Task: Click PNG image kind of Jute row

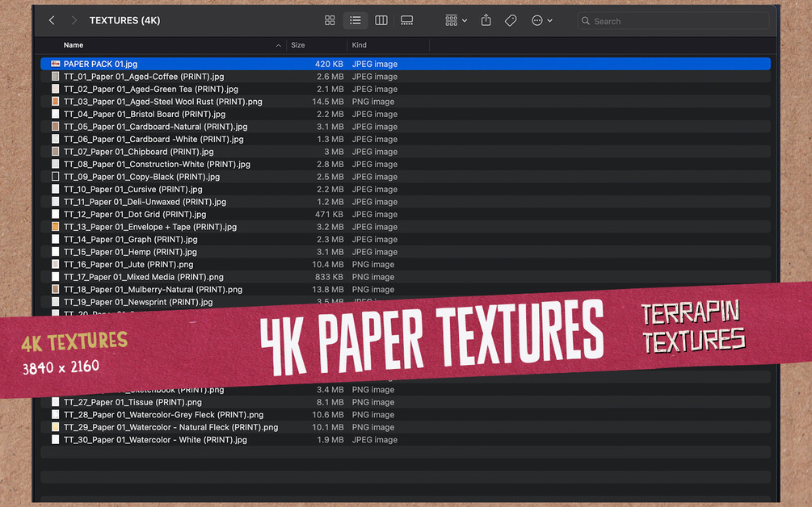Action: [372, 264]
